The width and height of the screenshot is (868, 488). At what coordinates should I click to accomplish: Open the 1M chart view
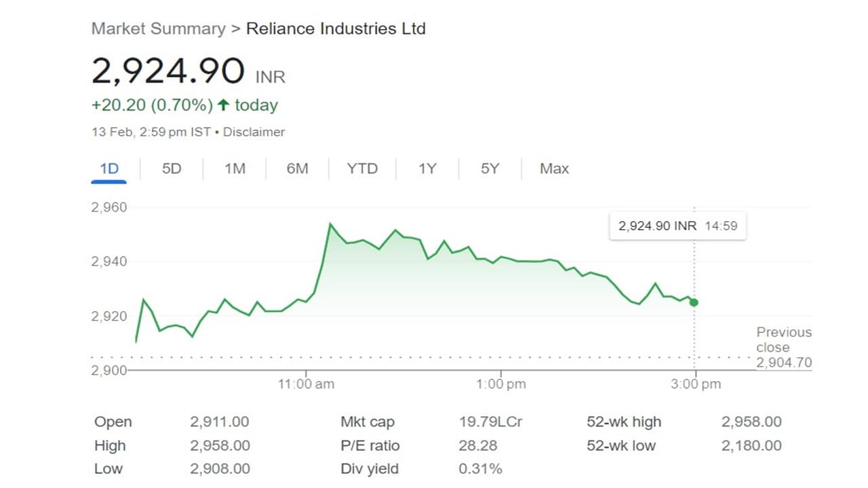pos(235,169)
